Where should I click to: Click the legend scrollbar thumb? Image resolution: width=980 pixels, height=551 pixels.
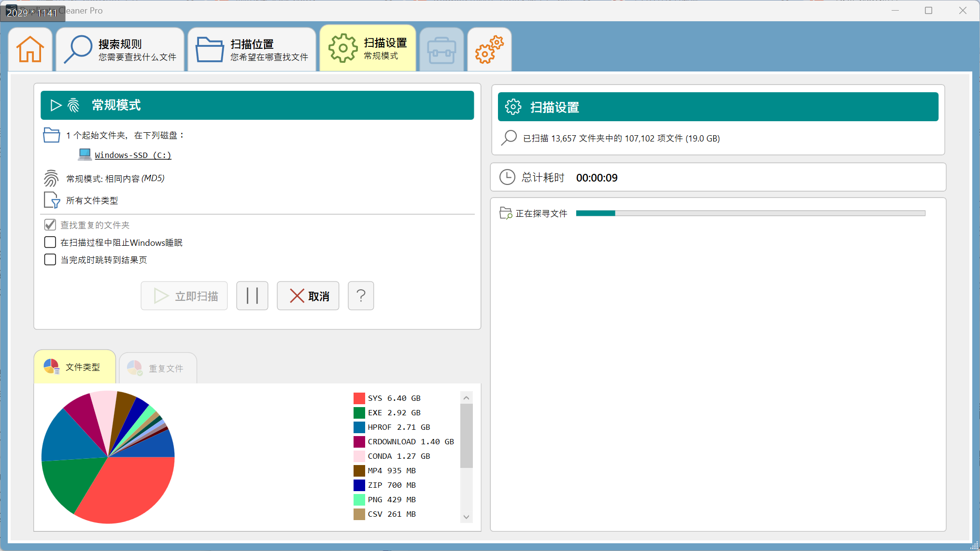466,436
